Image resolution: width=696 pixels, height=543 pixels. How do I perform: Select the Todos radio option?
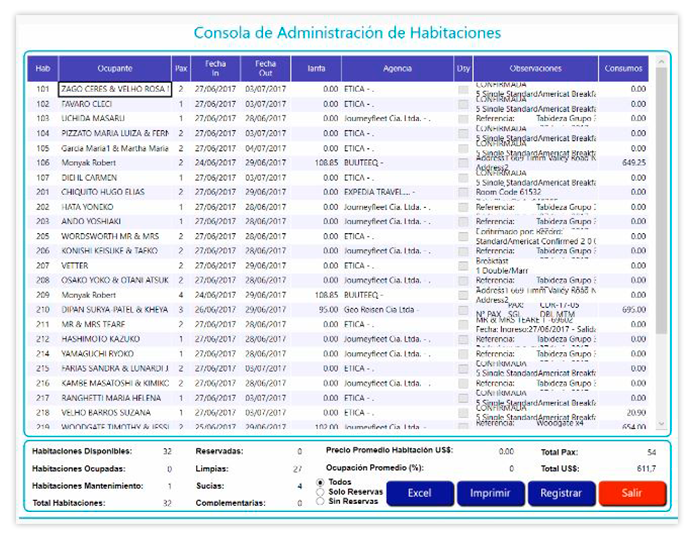pos(320,482)
